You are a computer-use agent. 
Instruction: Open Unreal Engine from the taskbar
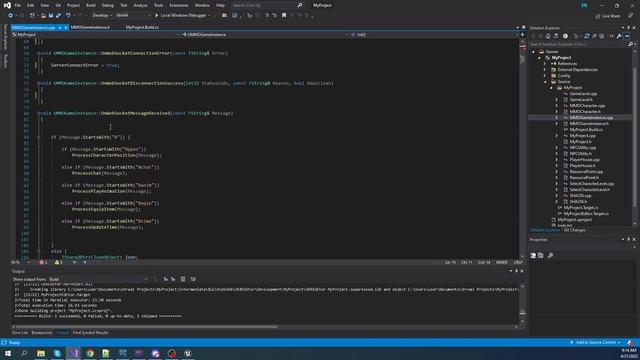[x=188, y=353]
